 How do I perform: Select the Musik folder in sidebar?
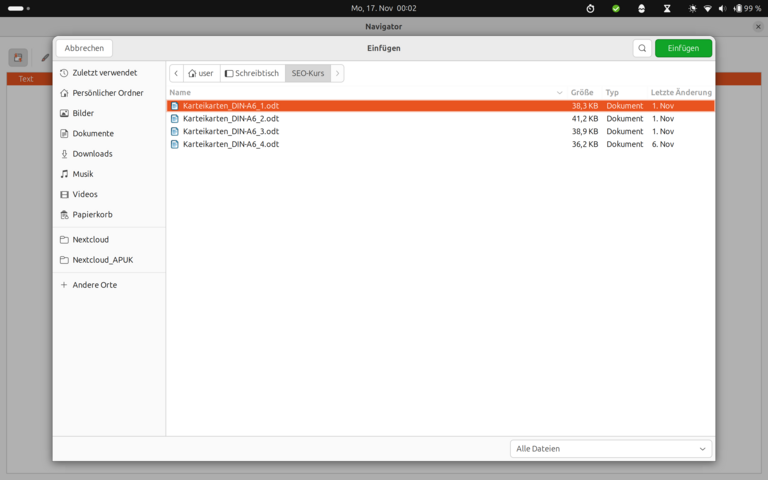(x=82, y=174)
